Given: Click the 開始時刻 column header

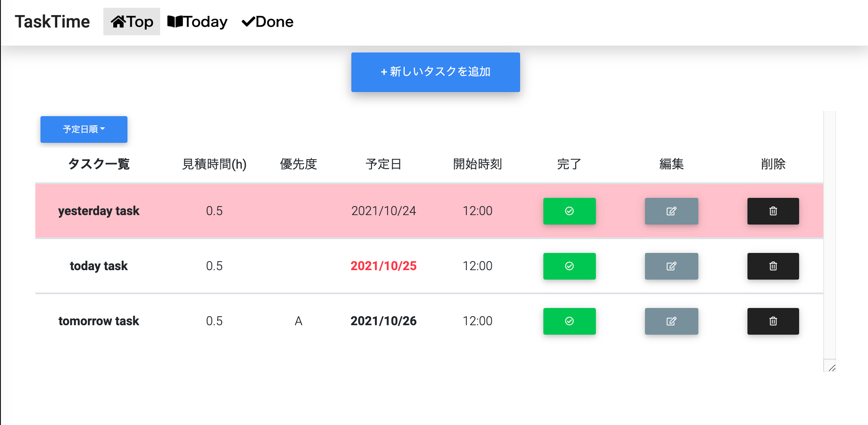Looking at the screenshot, I should coord(477,164).
